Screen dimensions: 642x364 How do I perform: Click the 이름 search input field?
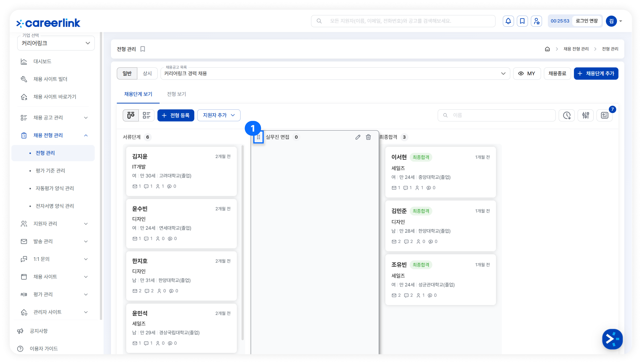496,115
